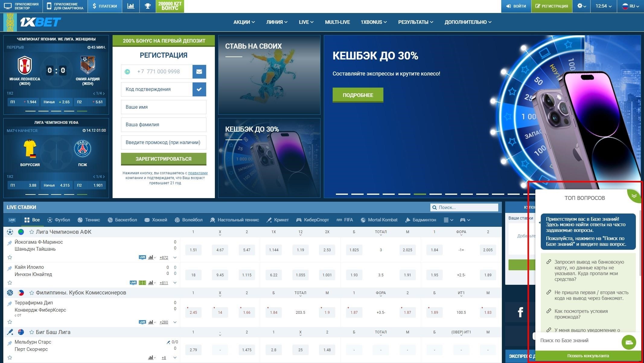Click the 1XBET logo

[40, 22]
